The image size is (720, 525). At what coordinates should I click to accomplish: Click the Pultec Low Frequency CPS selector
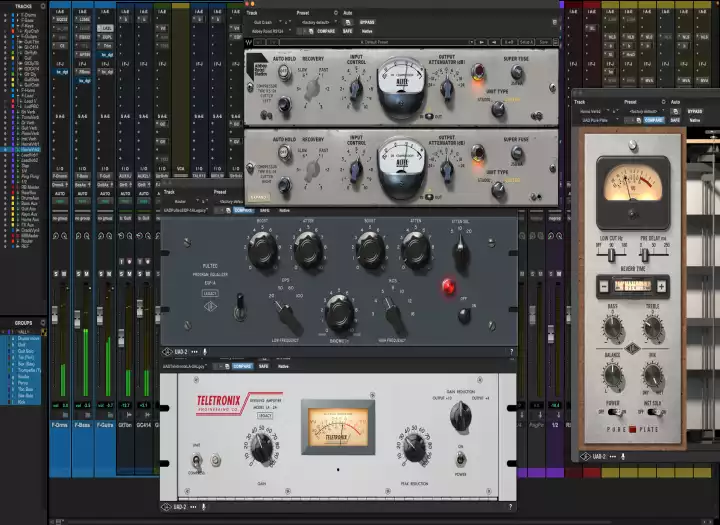[x=288, y=315]
